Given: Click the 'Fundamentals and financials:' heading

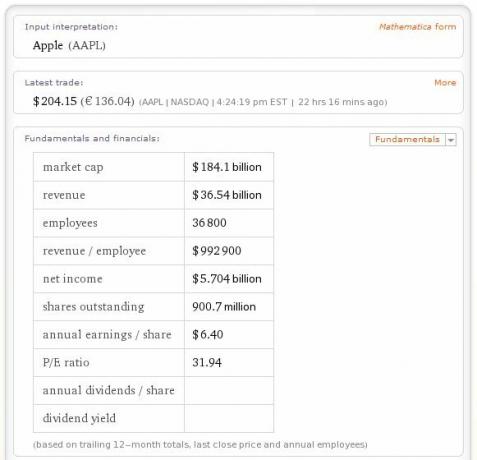Looking at the screenshot, I should [92, 138].
